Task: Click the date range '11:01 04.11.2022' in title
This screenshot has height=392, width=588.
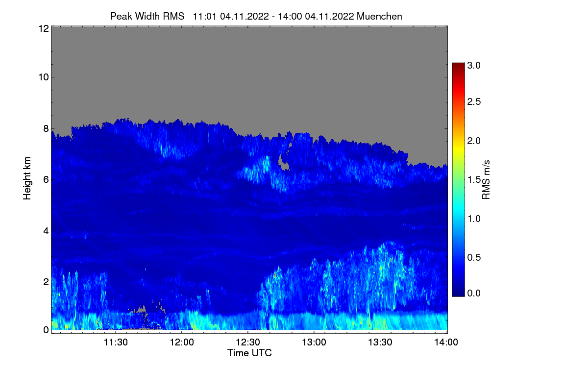Action: (230, 16)
